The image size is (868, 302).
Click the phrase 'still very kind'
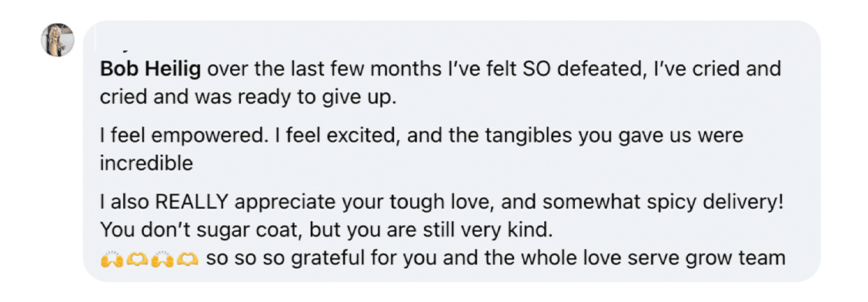485,230
